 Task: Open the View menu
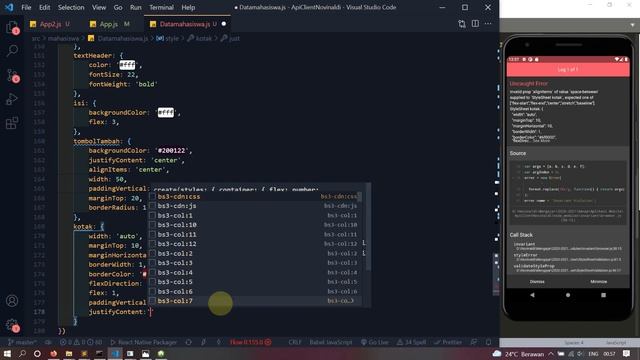tap(99, 7)
